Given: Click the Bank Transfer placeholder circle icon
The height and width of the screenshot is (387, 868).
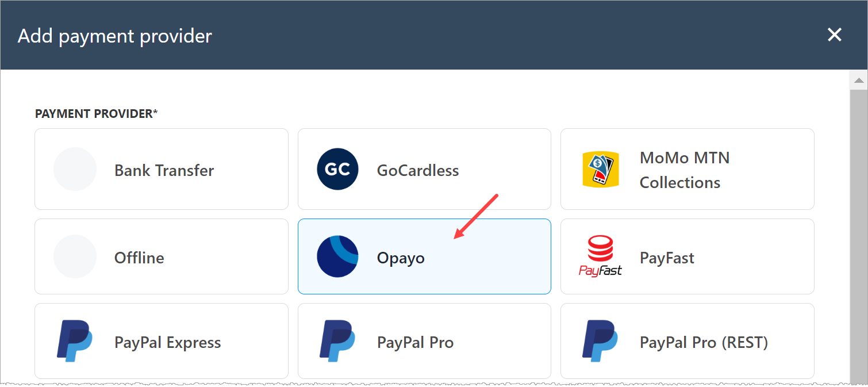Looking at the screenshot, I should (x=75, y=169).
